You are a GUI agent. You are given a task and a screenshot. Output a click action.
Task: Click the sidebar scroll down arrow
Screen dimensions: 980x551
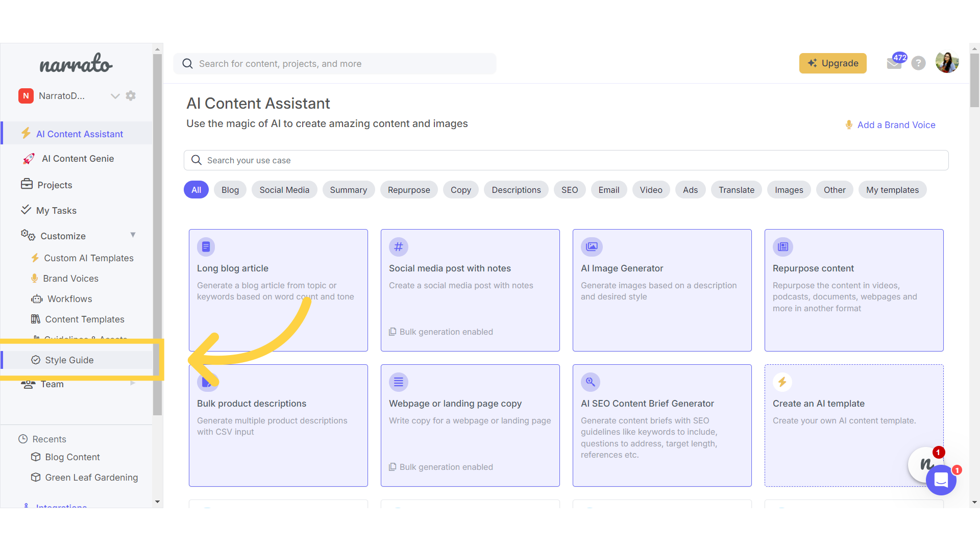tap(157, 502)
